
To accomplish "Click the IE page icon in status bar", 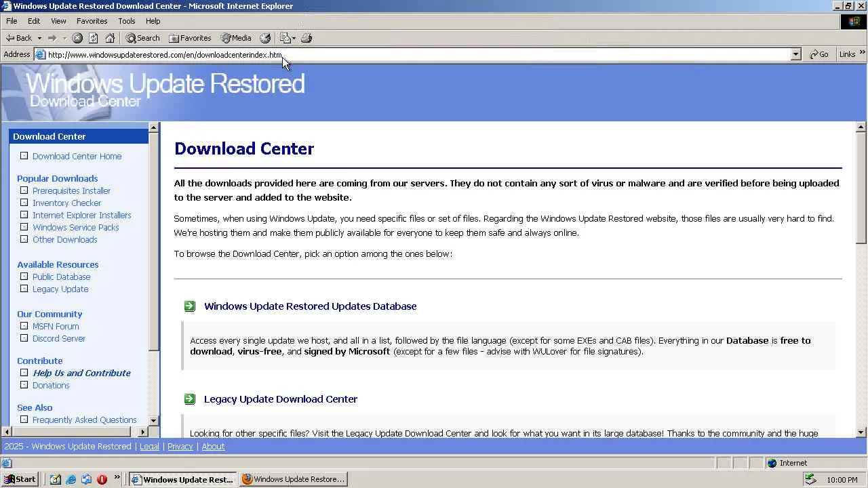I will tap(6, 463).
